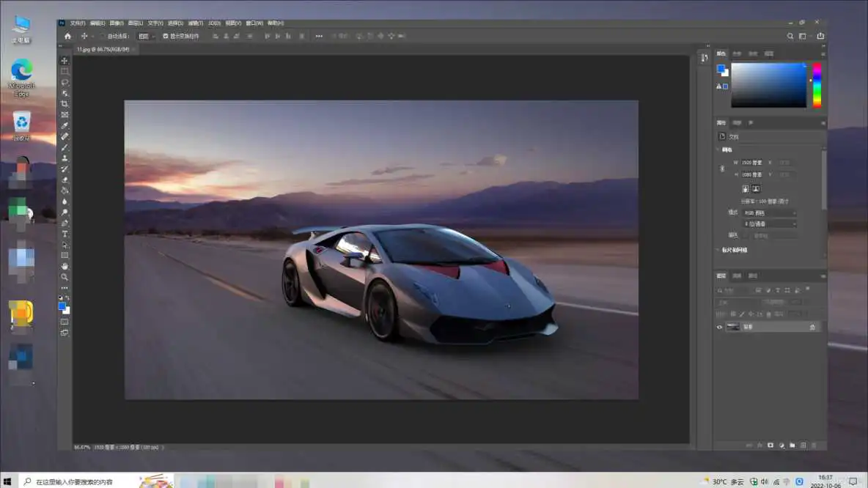This screenshot has height=488, width=868.
Task: Click the Home icon in options bar
Action: (67, 36)
